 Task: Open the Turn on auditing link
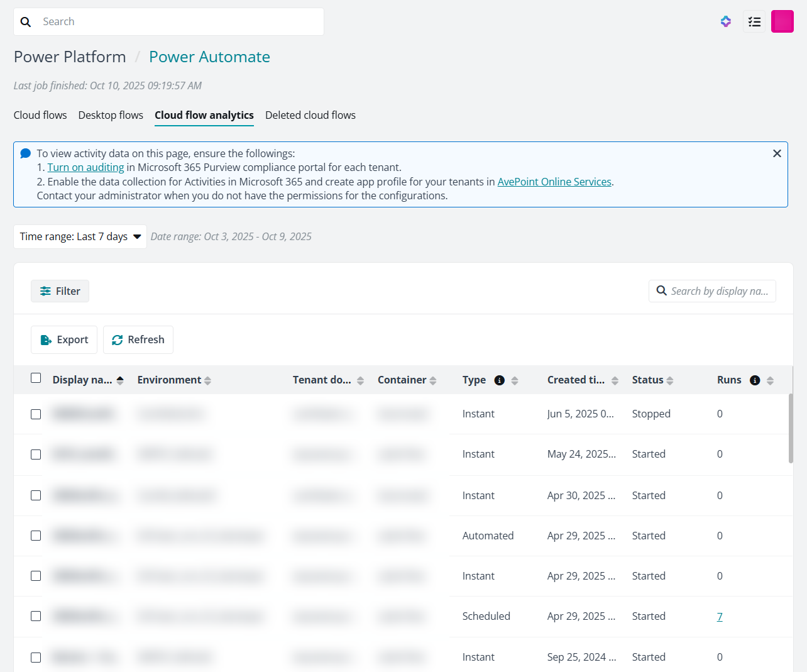tap(85, 167)
